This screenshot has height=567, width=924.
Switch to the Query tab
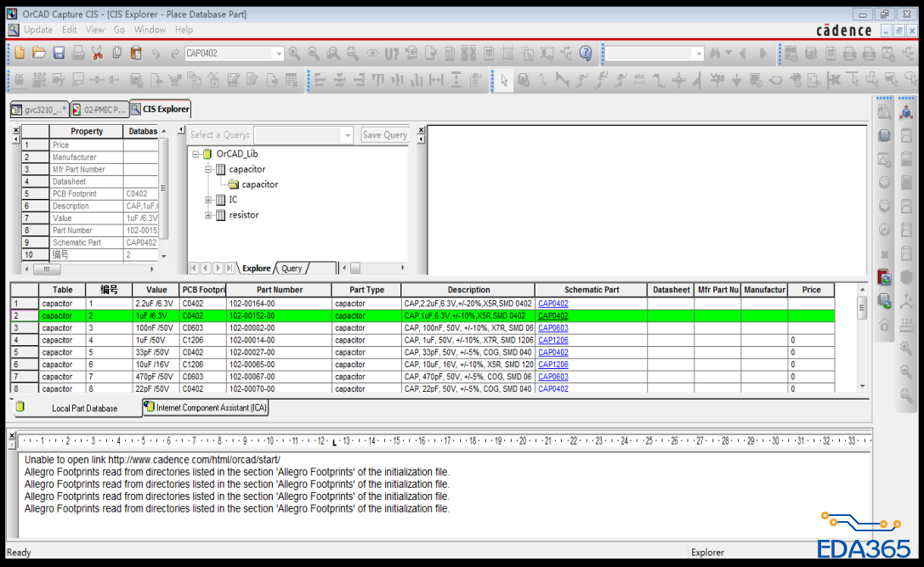pyautogui.click(x=292, y=269)
